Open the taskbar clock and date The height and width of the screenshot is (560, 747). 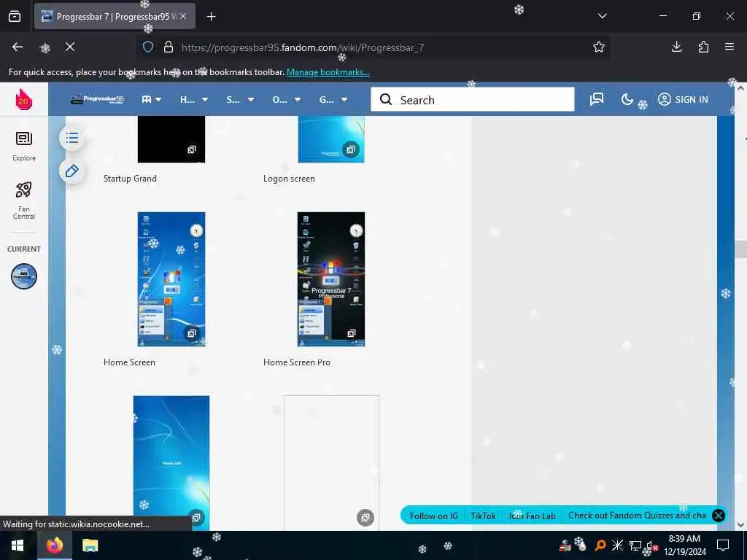684,545
